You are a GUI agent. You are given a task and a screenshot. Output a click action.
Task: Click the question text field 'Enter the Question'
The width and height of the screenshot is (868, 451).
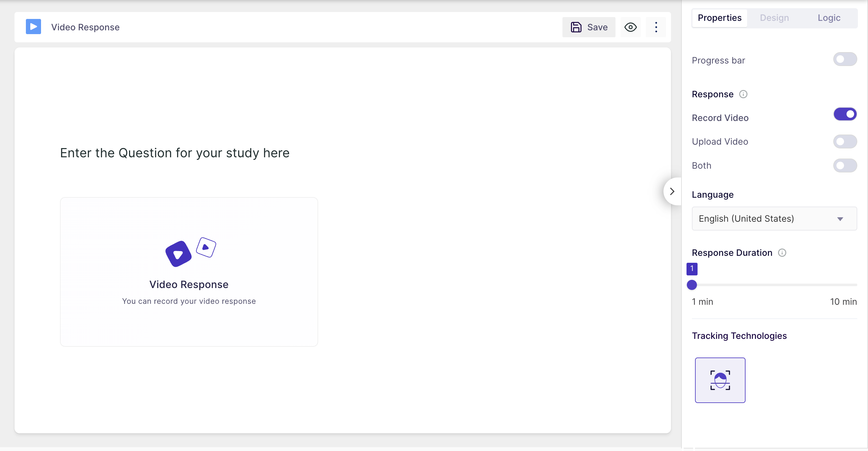point(175,153)
